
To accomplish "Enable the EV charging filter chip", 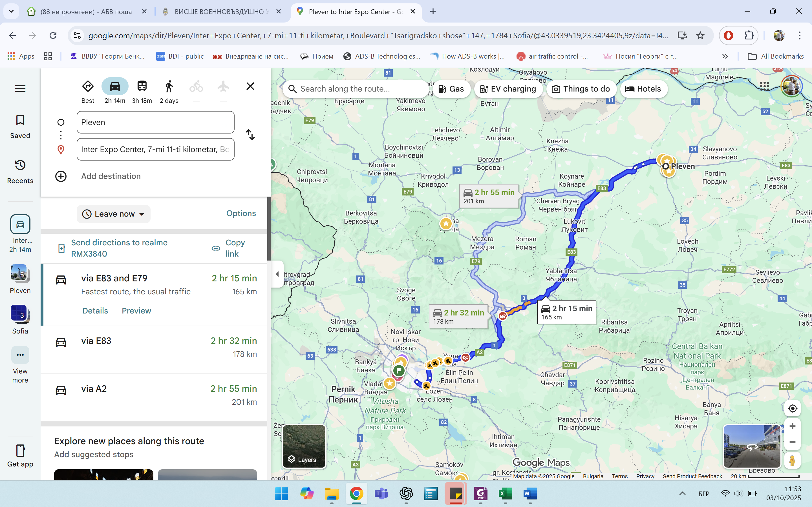I will point(508,89).
